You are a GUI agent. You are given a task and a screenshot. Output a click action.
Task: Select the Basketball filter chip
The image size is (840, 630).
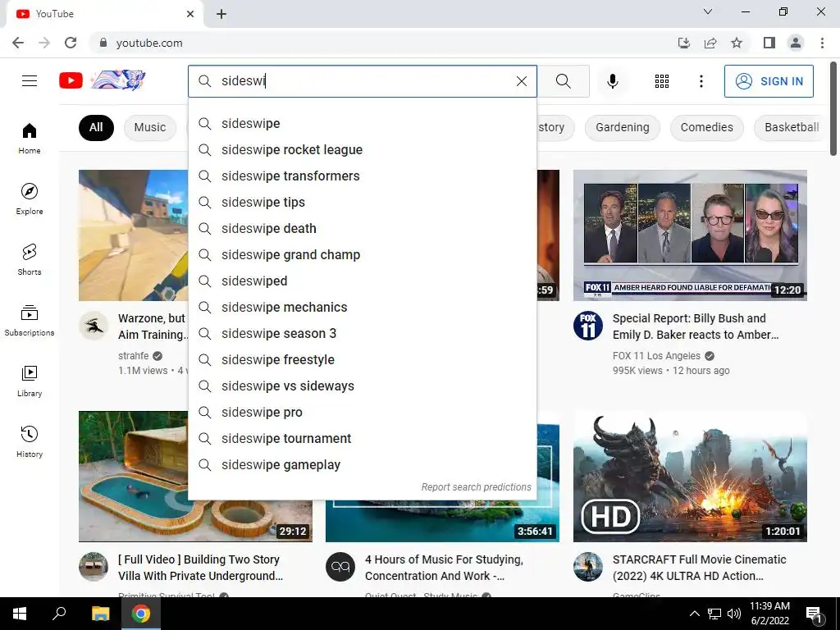792,127
